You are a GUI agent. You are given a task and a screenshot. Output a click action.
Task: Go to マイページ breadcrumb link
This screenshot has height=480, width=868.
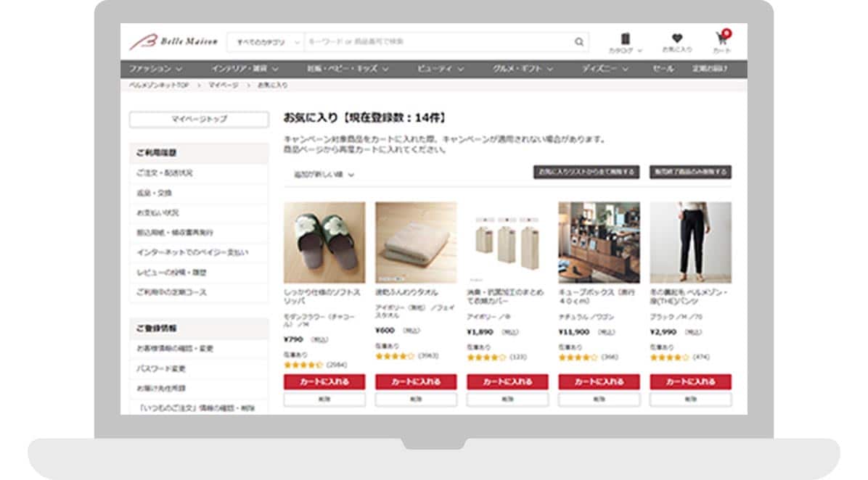pyautogui.click(x=224, y=85)
